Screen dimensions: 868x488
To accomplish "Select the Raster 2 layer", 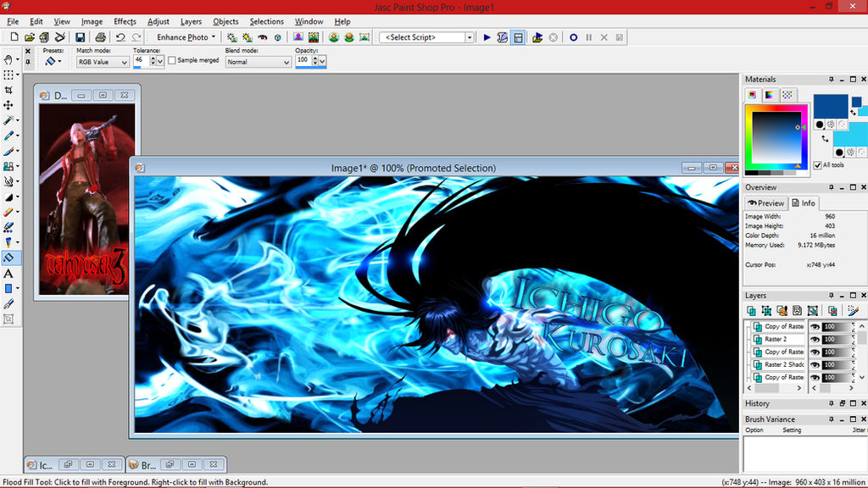I will [780, 339].
